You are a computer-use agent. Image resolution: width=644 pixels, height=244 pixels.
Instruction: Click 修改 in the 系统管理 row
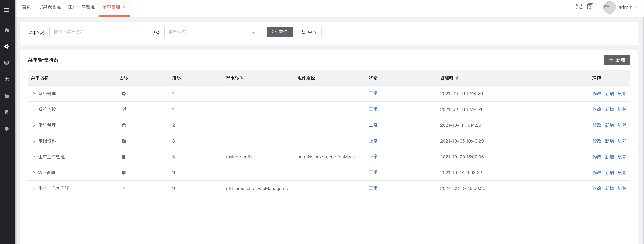(x=597, y=94)
